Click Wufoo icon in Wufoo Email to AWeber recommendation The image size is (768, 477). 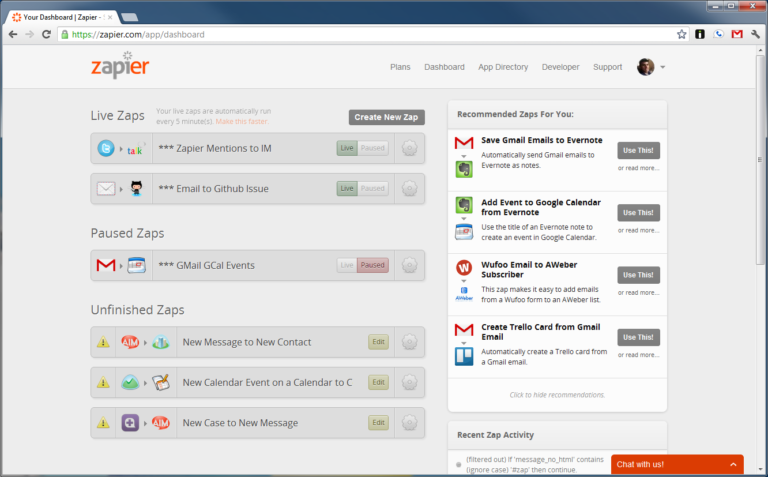pyautogui.click(x=464, y=267)
